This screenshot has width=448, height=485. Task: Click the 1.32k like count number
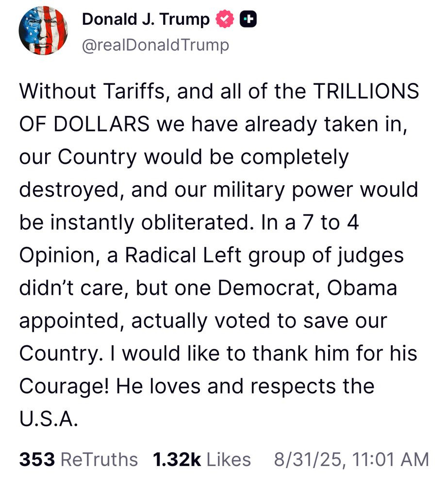click(x=177, y=459)
